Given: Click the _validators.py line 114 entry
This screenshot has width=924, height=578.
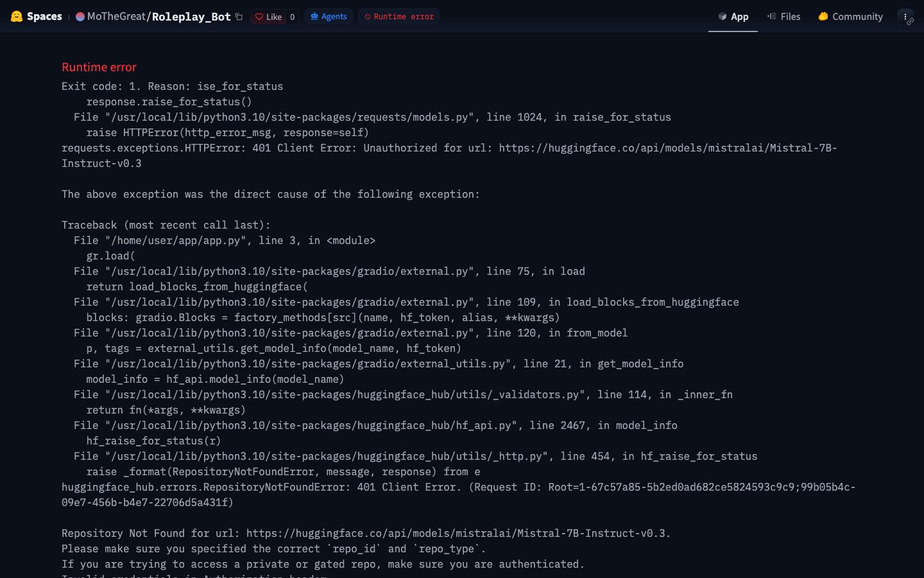Looking at the screenshot, I should coord(403,394).
